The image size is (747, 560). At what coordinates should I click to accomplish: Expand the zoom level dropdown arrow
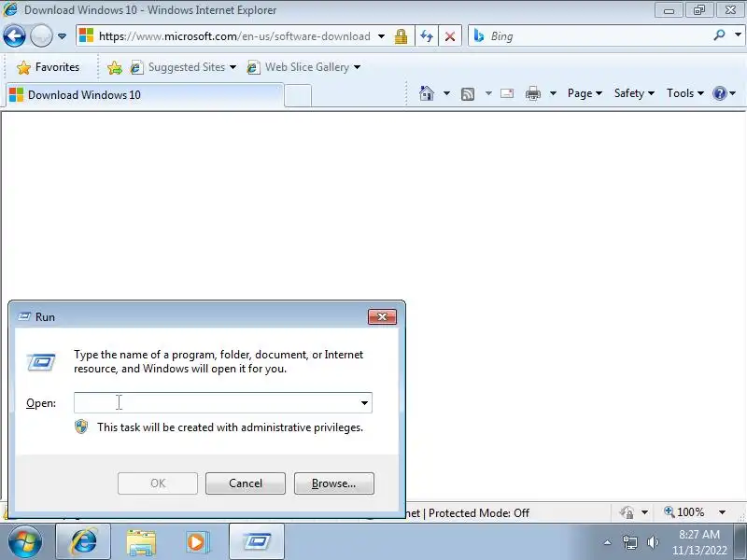pos(722,512)
